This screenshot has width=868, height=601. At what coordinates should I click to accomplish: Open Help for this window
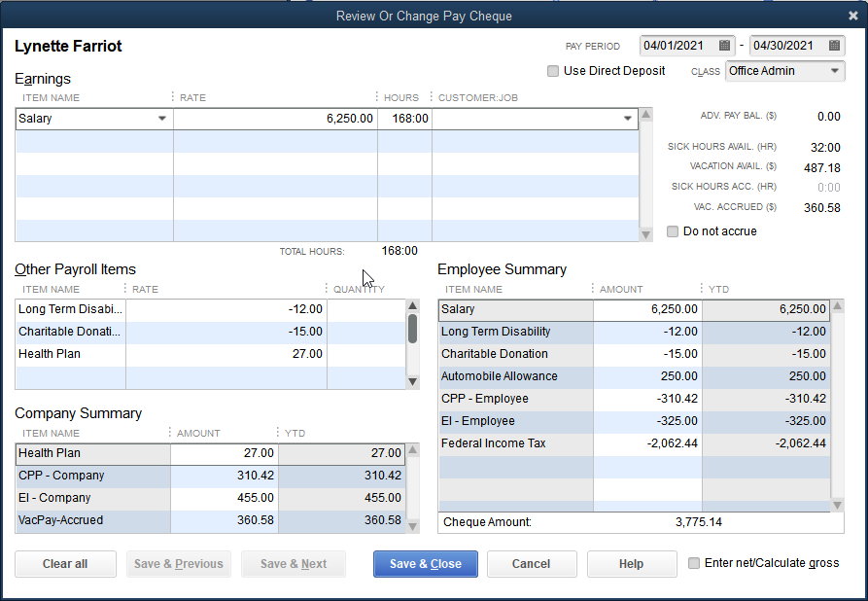632,564
